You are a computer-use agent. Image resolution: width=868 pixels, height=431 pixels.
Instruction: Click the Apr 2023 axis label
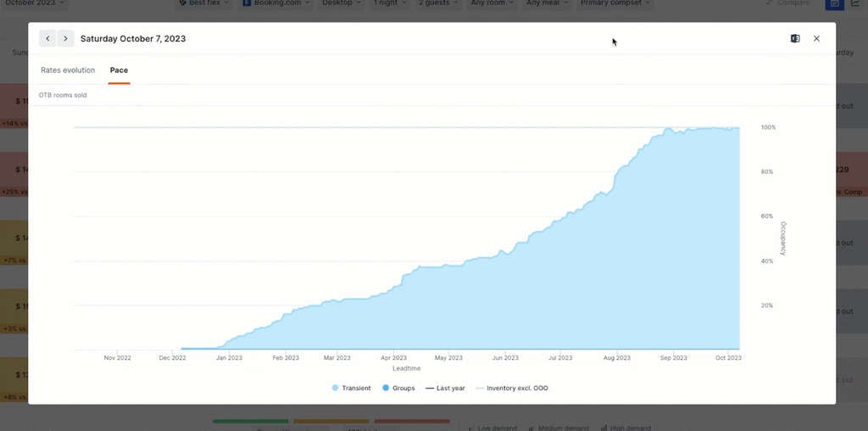[x=393, y=358]
